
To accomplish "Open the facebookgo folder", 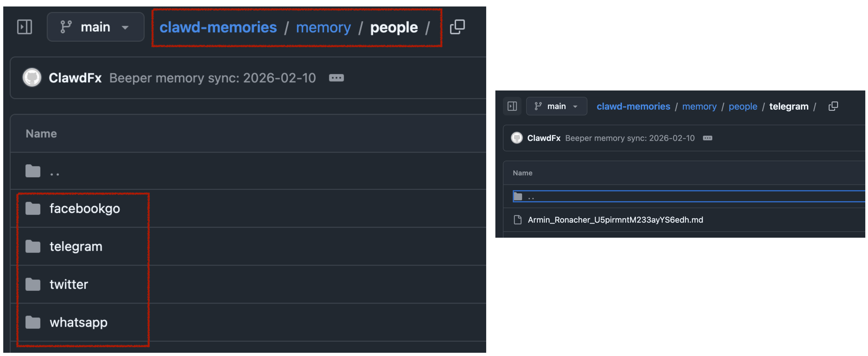I will 85,209.
